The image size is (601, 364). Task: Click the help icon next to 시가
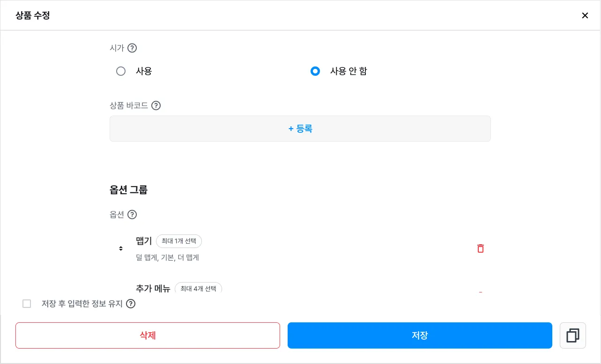click(x=132, y=48)
